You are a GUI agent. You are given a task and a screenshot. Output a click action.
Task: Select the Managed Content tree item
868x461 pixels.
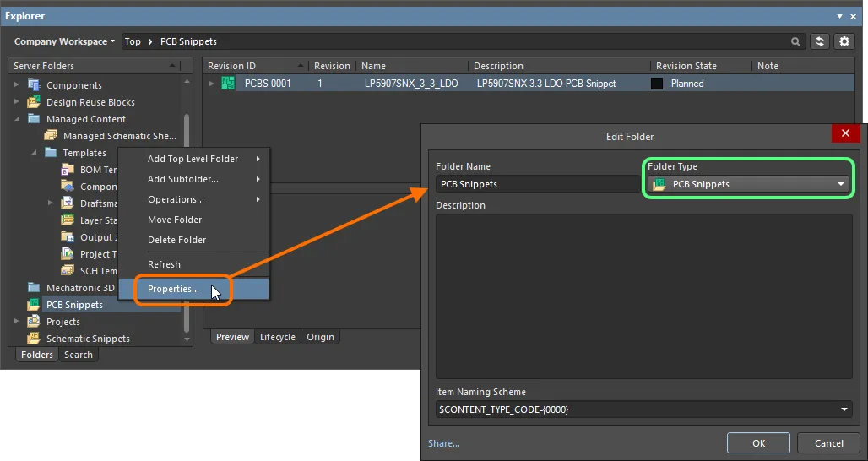point(86,119)
